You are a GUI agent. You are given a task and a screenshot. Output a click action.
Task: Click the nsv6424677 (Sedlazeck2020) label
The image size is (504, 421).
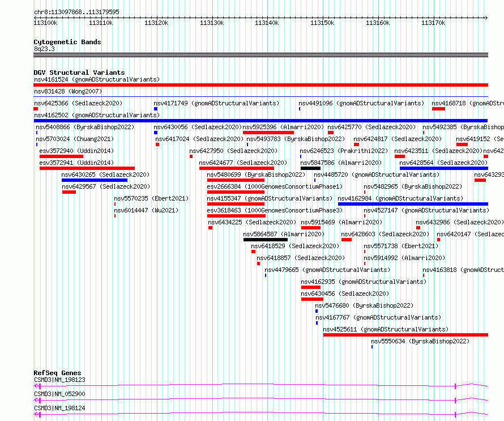[243, 163]
